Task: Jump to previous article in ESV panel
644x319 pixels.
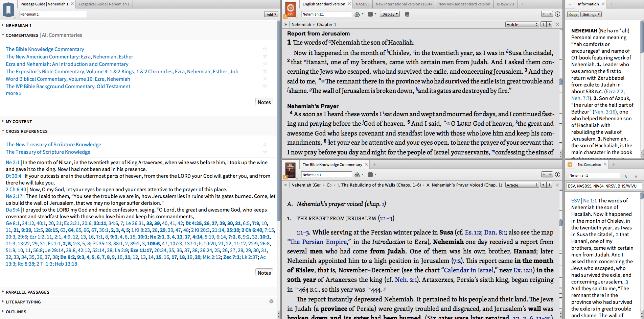Action: point(543,24)
